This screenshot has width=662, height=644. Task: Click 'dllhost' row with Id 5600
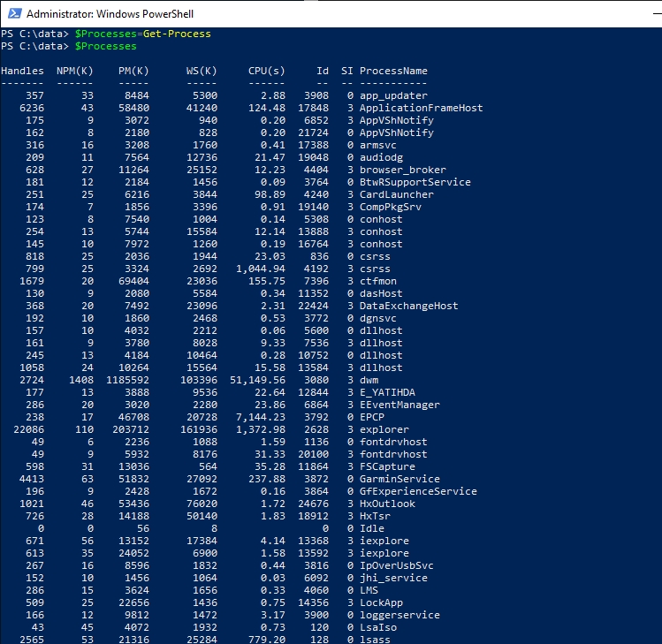(x=202, y=330)
